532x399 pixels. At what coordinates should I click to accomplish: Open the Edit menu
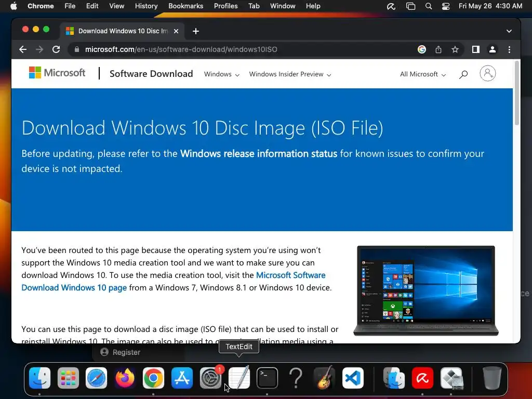pos(92,6)
